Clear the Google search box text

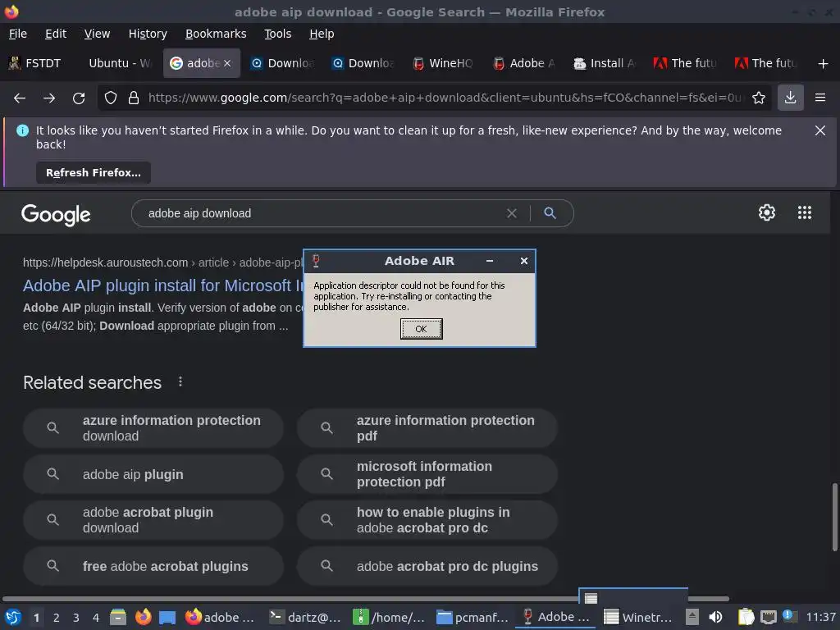(512, 213)
